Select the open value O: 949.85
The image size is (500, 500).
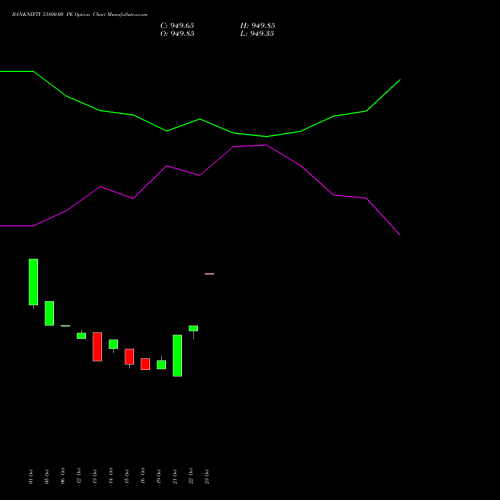[x=177, y=34]
